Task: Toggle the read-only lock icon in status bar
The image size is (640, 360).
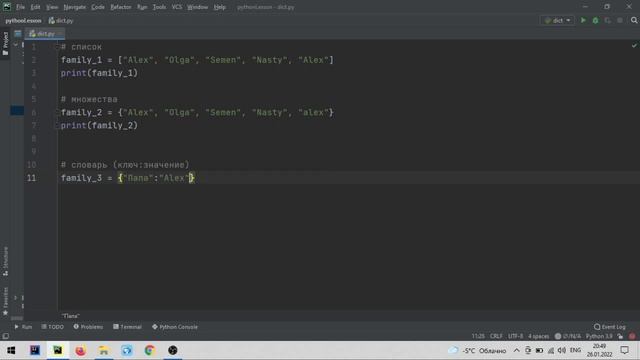Action: 620,336
